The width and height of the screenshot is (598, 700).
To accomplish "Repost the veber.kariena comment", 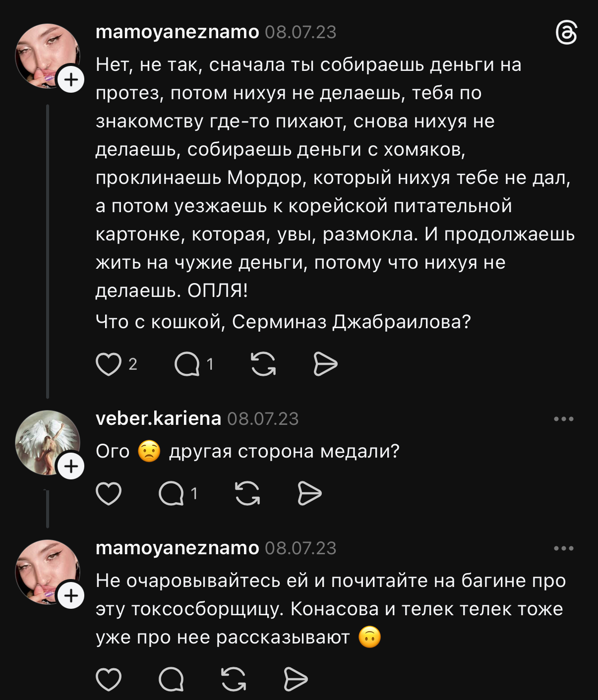I will [247, 493].
